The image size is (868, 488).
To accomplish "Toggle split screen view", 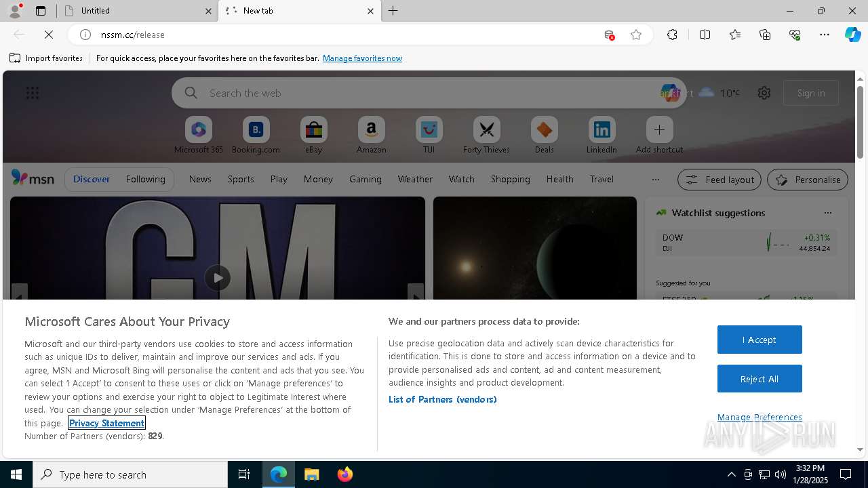I will tap(705, 35).
